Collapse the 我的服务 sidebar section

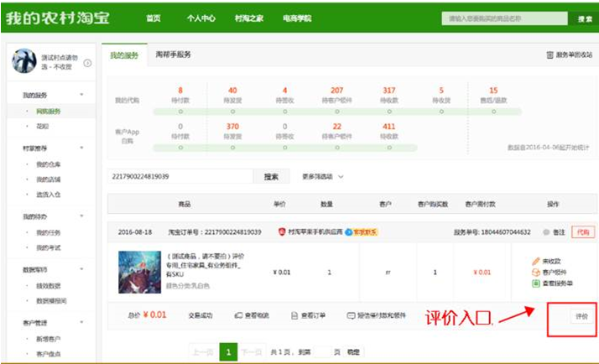[81, 95]
